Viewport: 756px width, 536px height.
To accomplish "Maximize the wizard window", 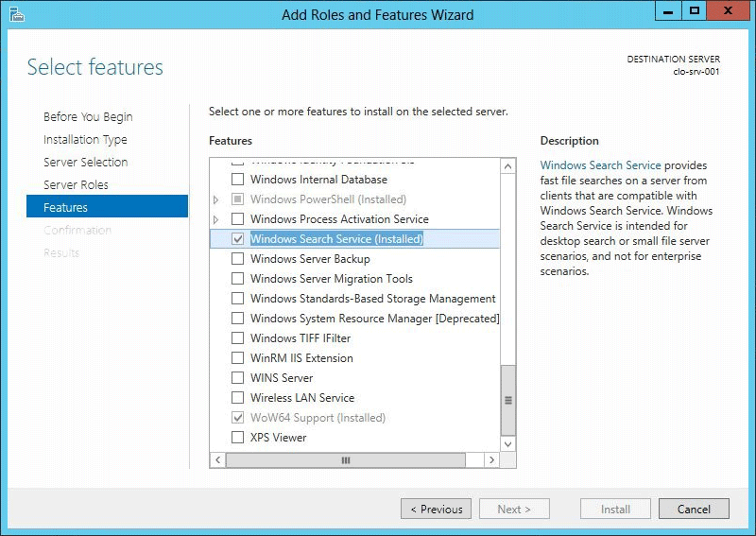I will click(x=695, y=11).
